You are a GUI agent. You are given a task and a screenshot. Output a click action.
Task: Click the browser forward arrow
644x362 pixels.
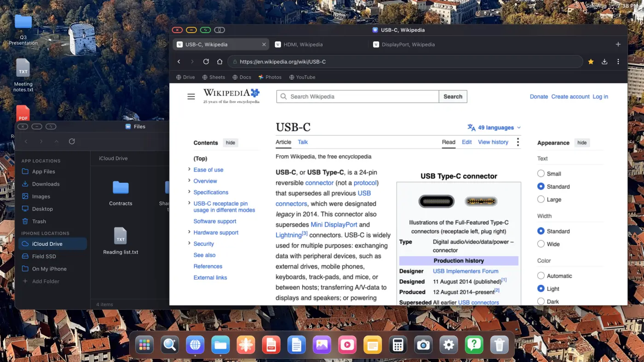coord(192,62)
